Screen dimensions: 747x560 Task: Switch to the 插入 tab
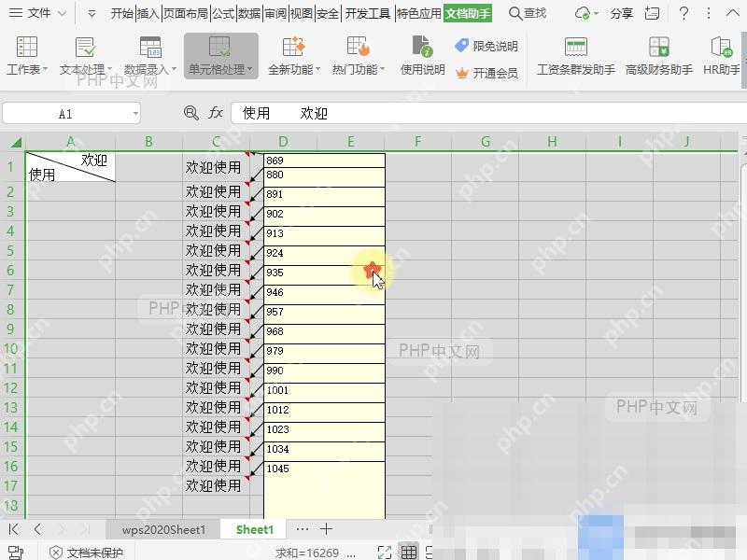(148, 13)
